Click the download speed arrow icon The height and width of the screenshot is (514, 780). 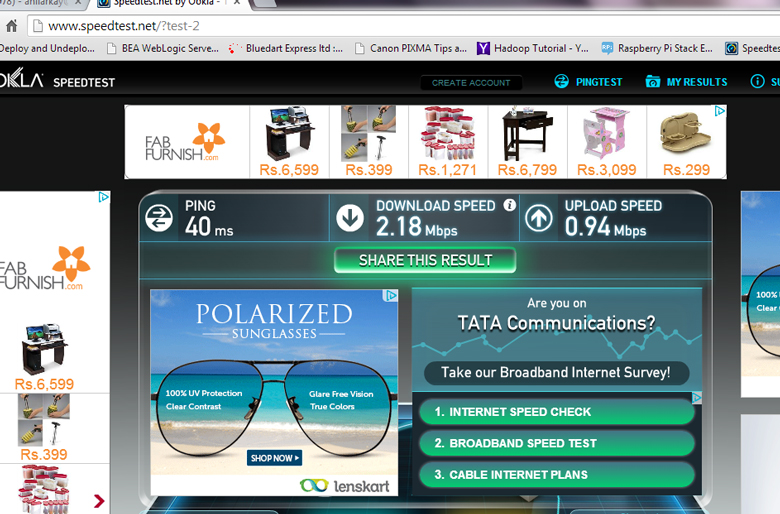350,218
